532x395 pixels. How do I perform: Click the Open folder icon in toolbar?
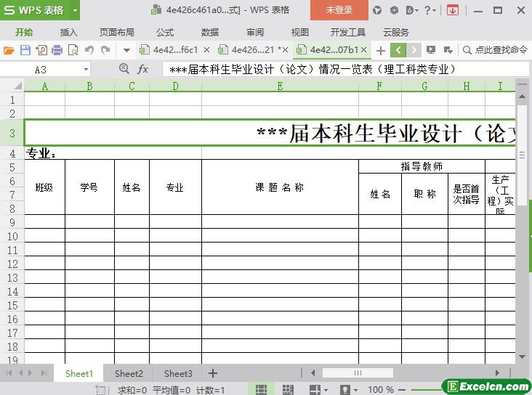click(9, 50)
